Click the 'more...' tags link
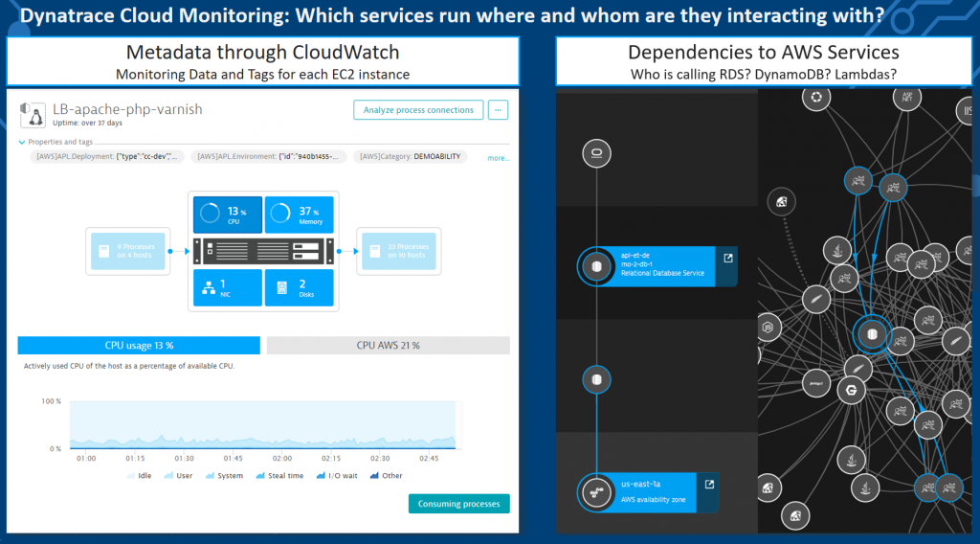Image resolution: width=980 pixels, height=544 pixels. click(498, 158)
